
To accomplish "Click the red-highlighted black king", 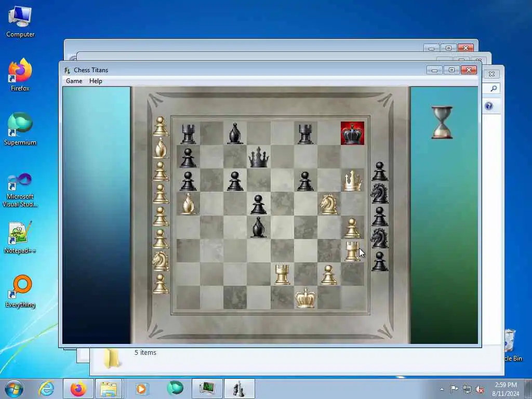I will [352, 134].
